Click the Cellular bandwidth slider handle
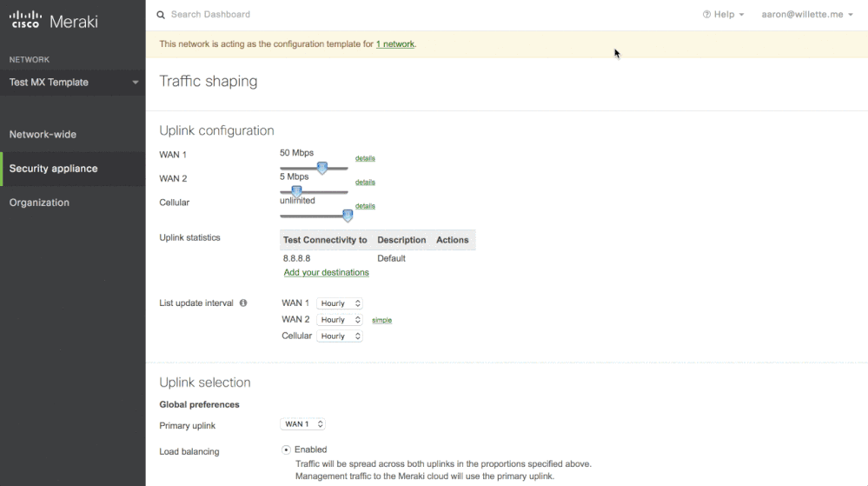Viewport: 868px width, 486px height. 348,216
